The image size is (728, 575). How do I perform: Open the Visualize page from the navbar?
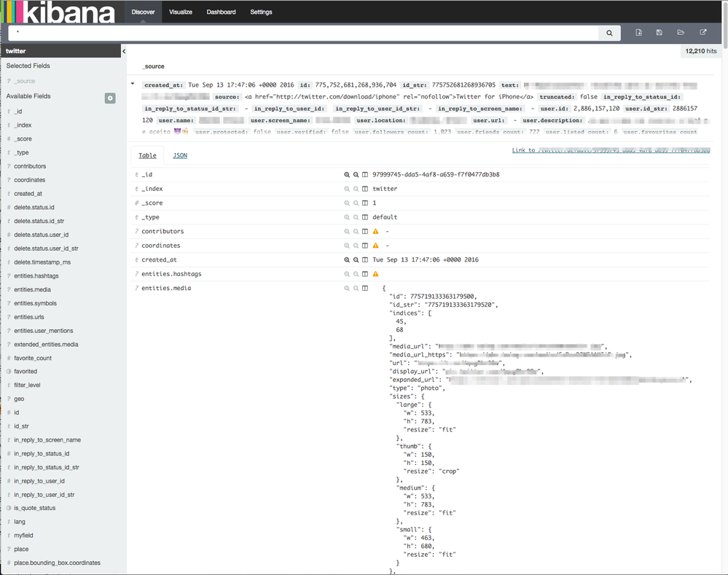(x=181, y=12)
